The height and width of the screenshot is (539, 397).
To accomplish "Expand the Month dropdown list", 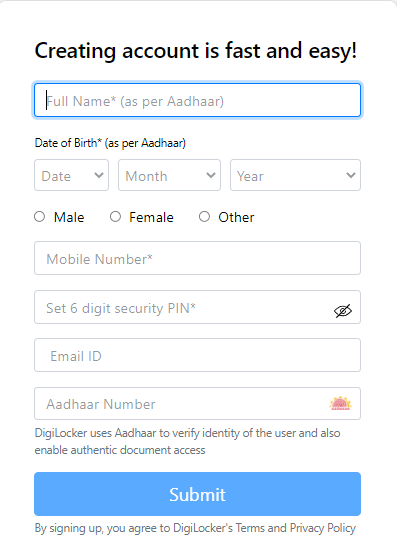I will pyautogui.click(x=169, y=175).
